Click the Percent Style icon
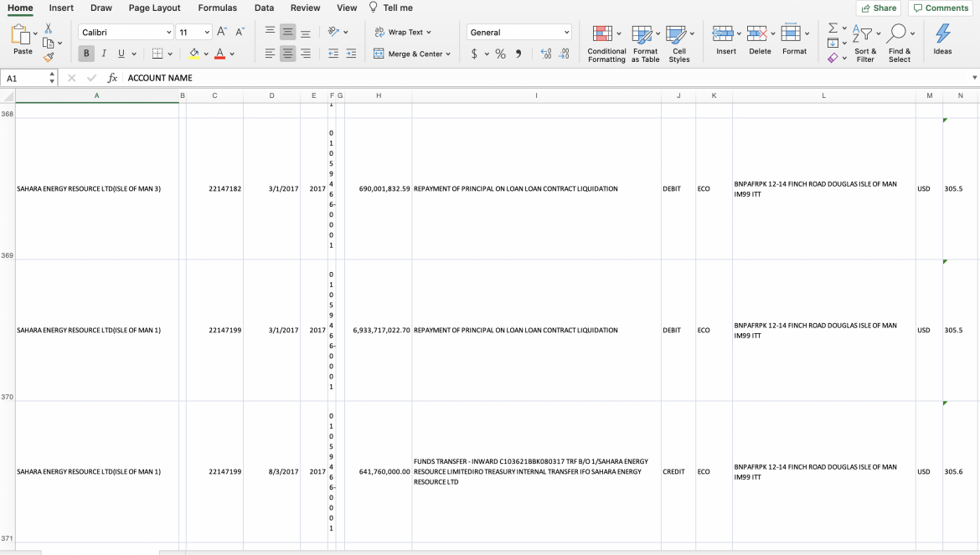The height and width of the screenshot is (555, 980). pyautogui.click(x=500, y=54)
